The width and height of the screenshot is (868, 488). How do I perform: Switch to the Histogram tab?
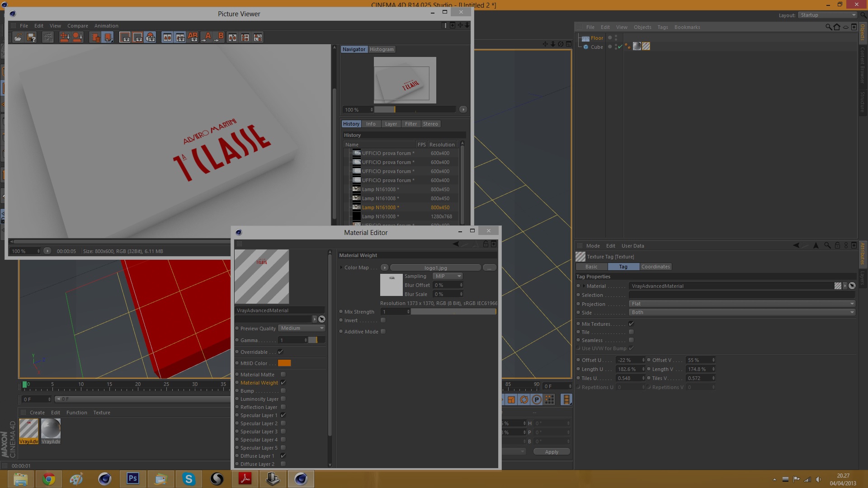pos(382,49)
